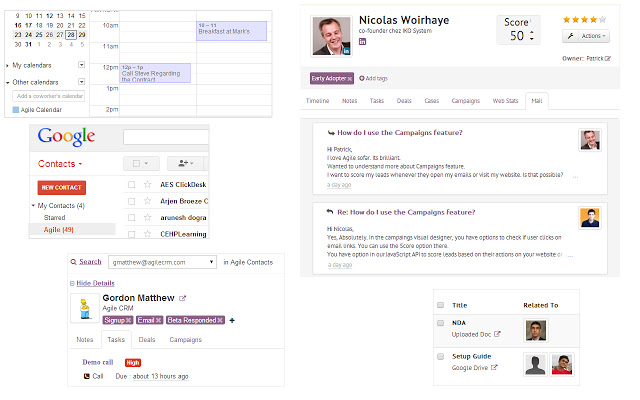Star the AES ClickDesk contact

point(147,185)
